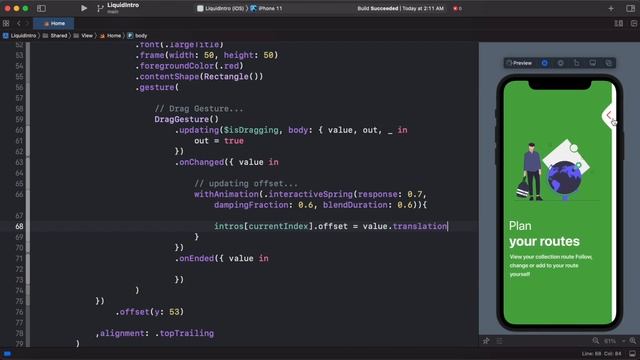Click .offset(y: 53) modifier

[x=149, y=312]
